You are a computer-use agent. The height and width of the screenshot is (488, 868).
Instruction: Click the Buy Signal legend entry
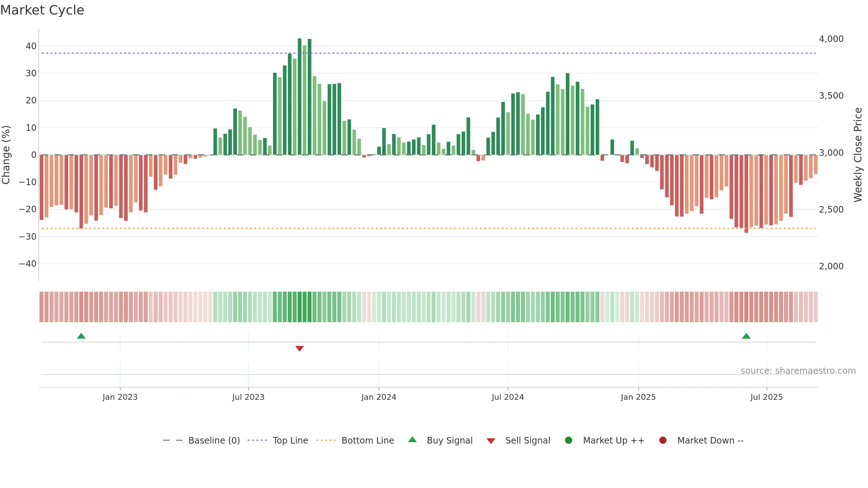[x=440, y=440]
